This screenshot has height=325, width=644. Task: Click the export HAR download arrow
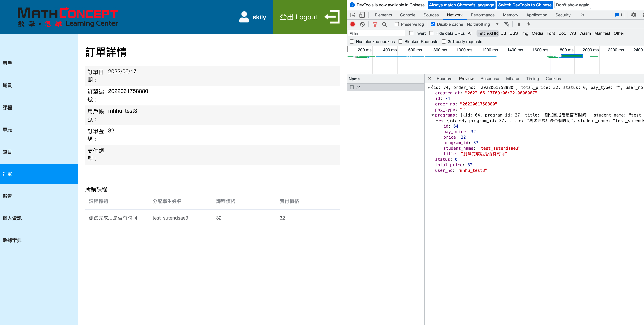[528, 24]
